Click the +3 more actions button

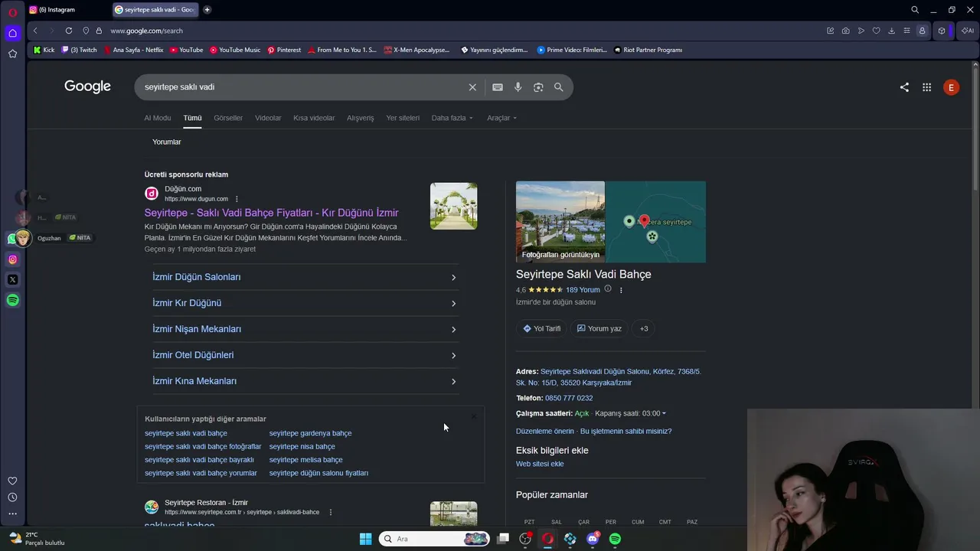coord(644,328)
